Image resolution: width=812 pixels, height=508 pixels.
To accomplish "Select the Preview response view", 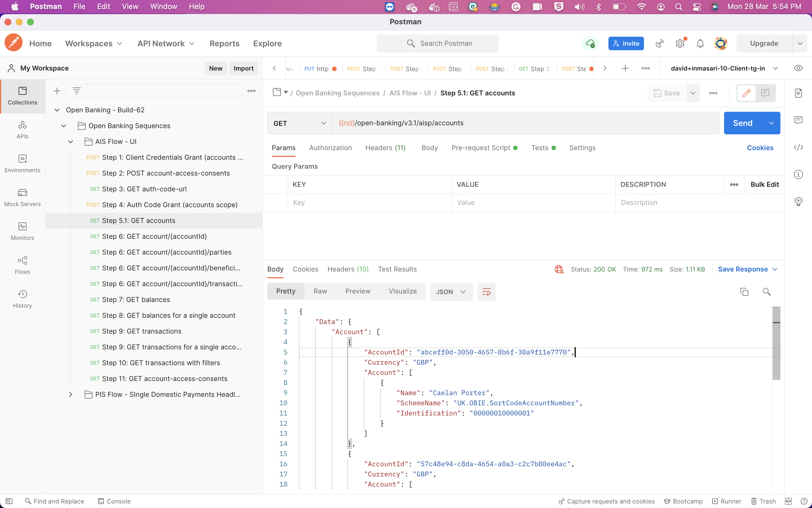I will (x=358, y=291).
